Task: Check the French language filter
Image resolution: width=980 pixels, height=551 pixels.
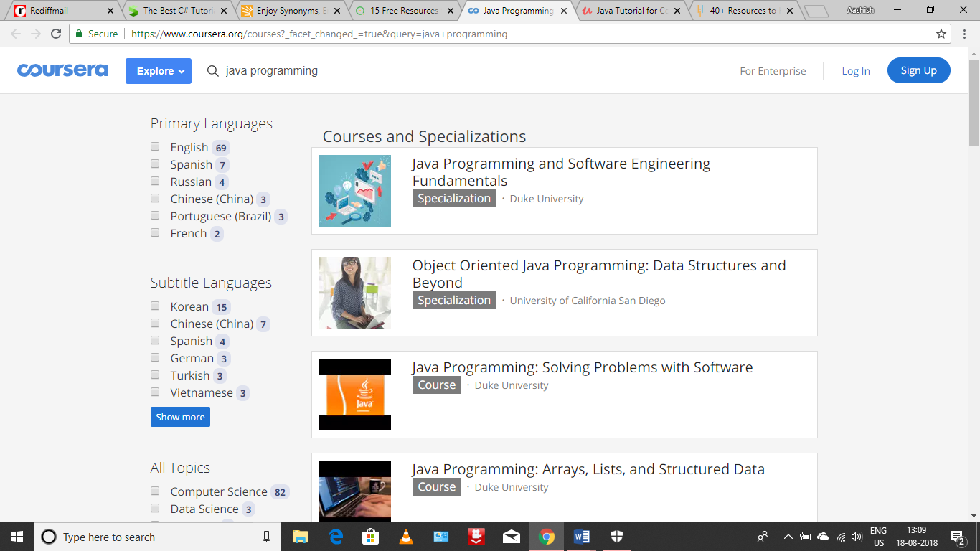Action: tap(155, 232)
